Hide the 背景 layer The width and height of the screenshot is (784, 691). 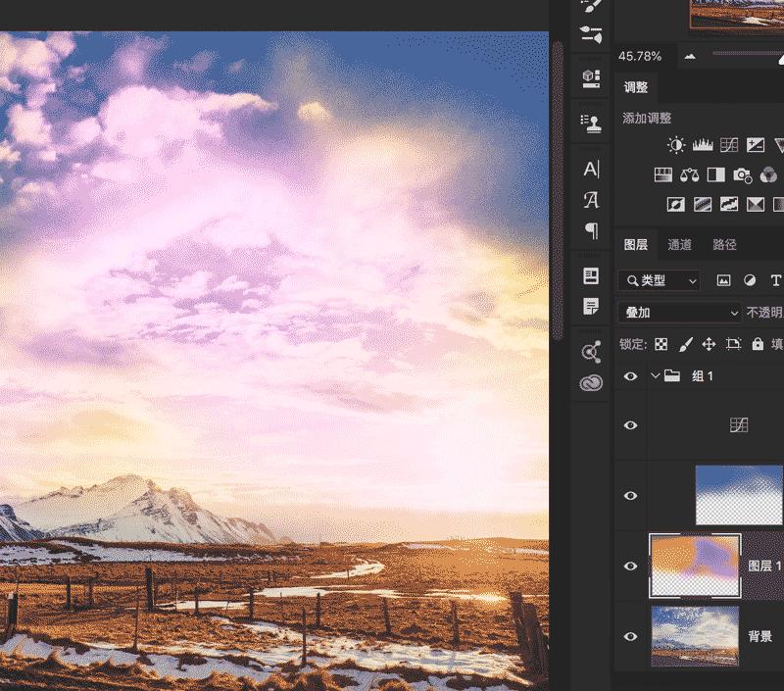click(631, 636)
